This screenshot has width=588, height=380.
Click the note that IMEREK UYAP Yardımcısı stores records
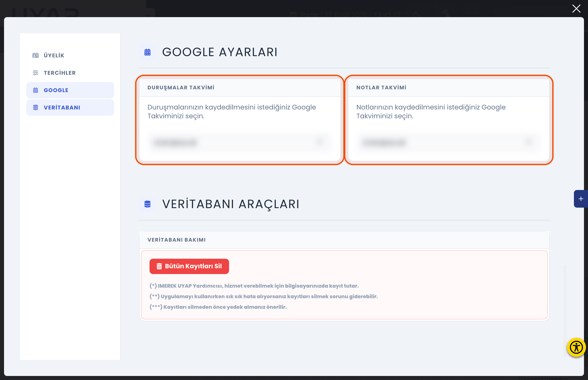[254, 286]
